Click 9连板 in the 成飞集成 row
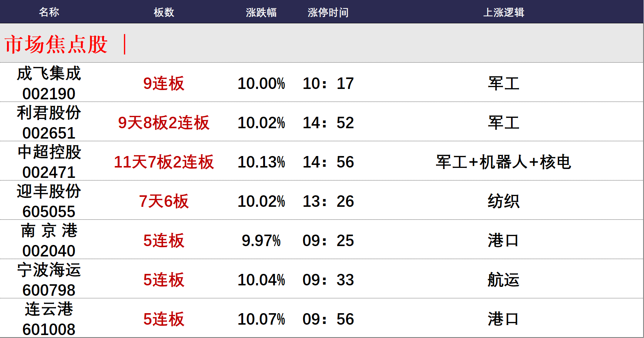Viewport: 644px width, 338px height. pos(164,83)
